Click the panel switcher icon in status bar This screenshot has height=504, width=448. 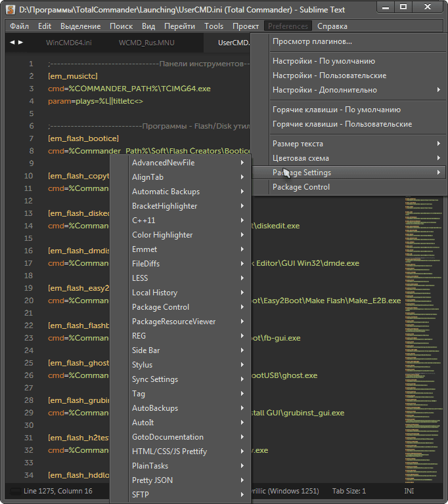(x=15, y=491)
